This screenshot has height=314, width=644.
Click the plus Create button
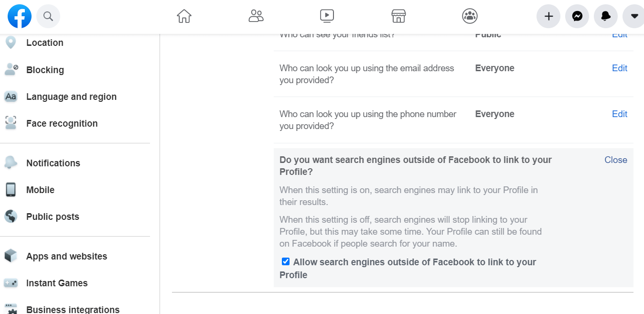pyautogui.click(x=548, y=16)
